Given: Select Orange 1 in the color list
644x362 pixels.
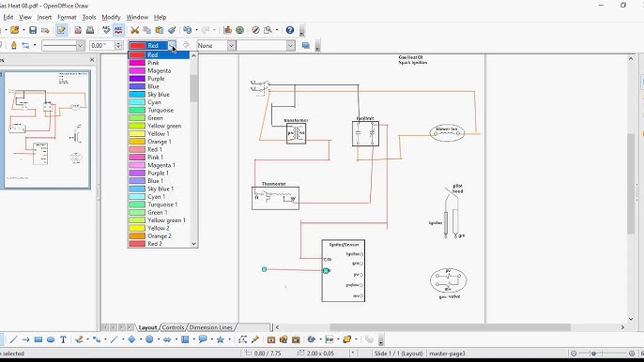Looking at the screenshot, I should click(x=159, y=142).
